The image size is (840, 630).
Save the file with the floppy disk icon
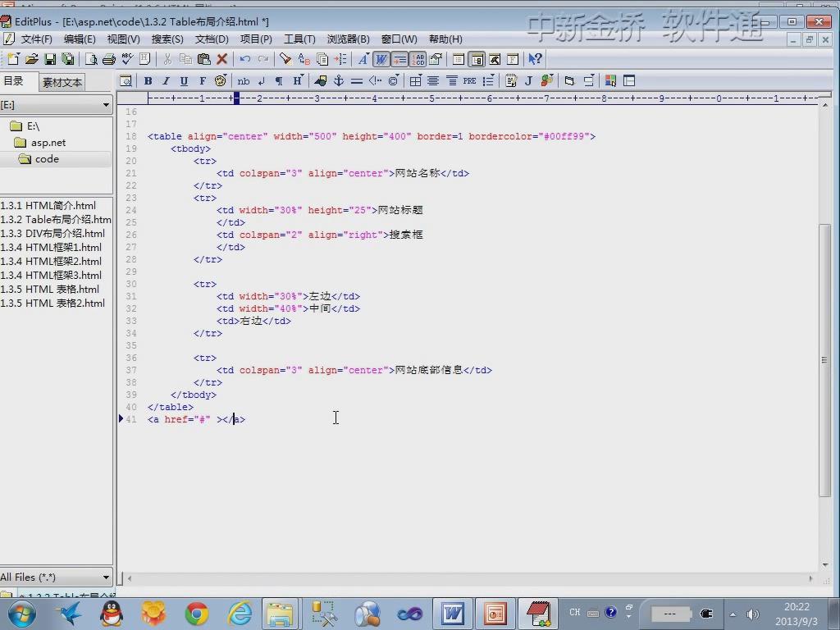50,59
